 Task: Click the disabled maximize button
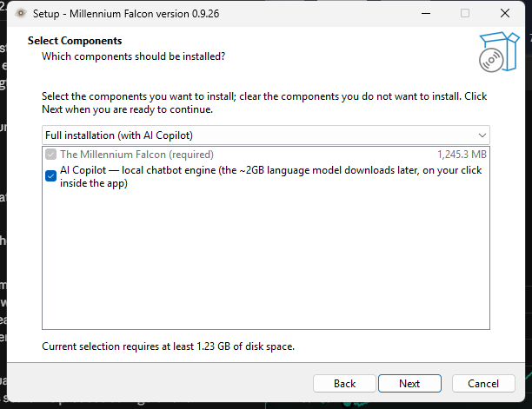pos(465,14)
